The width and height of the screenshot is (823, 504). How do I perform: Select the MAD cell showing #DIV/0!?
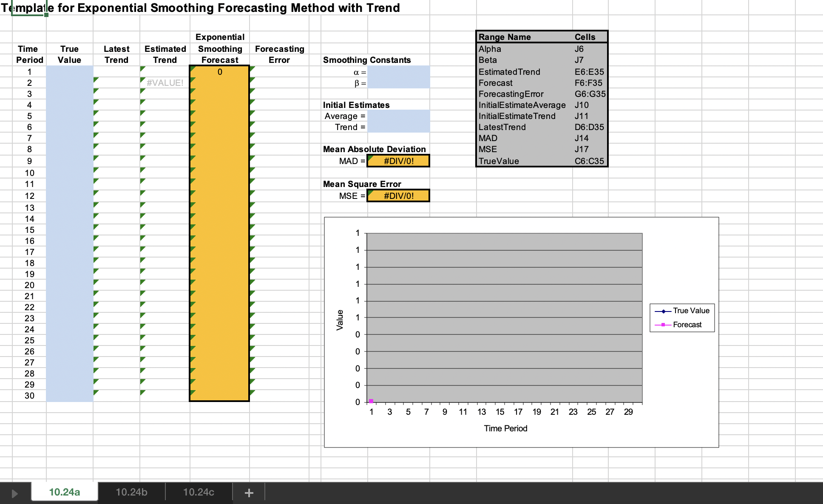(398, 160)
